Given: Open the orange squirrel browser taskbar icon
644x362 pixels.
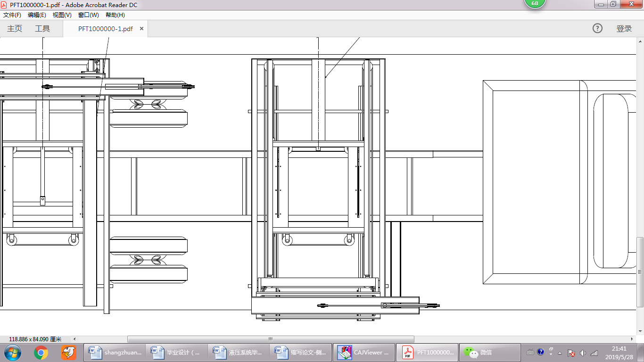Looking at the screenshot, I should point(69,352).
